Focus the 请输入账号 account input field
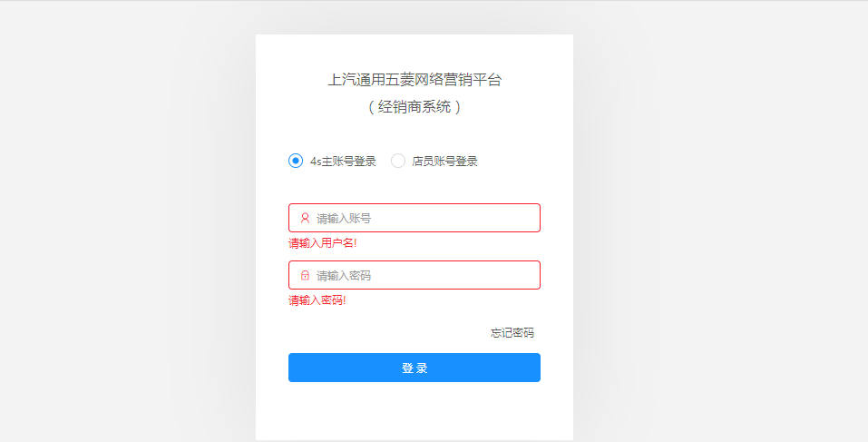 [x=414, y=218]
